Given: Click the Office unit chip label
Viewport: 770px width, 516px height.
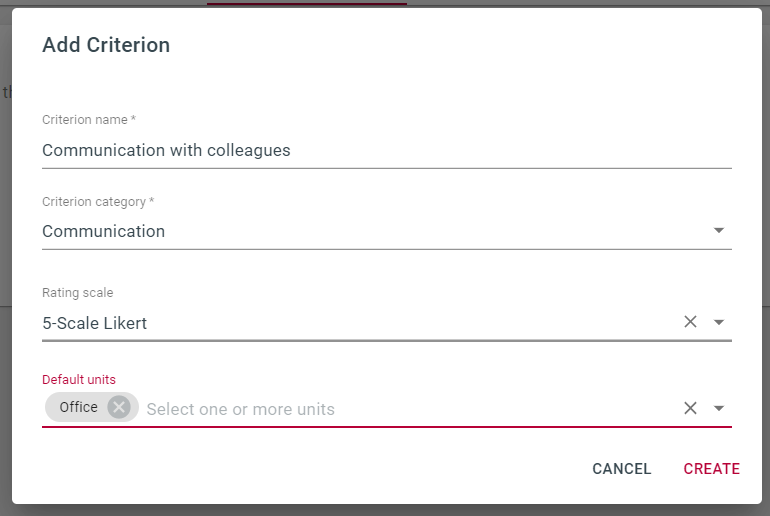Looking at the screenshot, I should pyautogui.click(x=79, y=407).
